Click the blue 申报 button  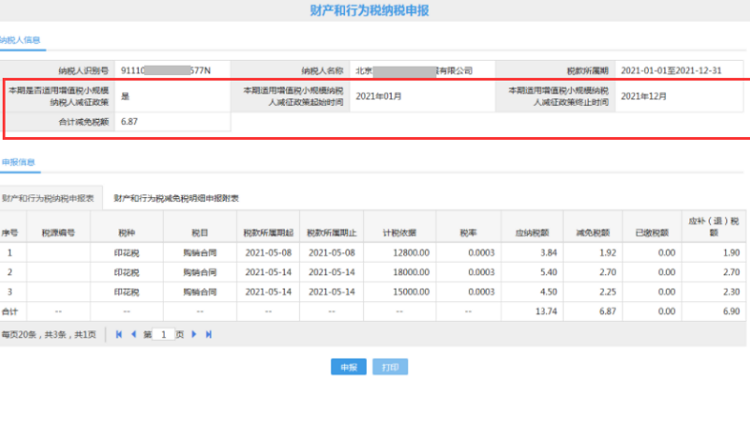coord(348,367)
